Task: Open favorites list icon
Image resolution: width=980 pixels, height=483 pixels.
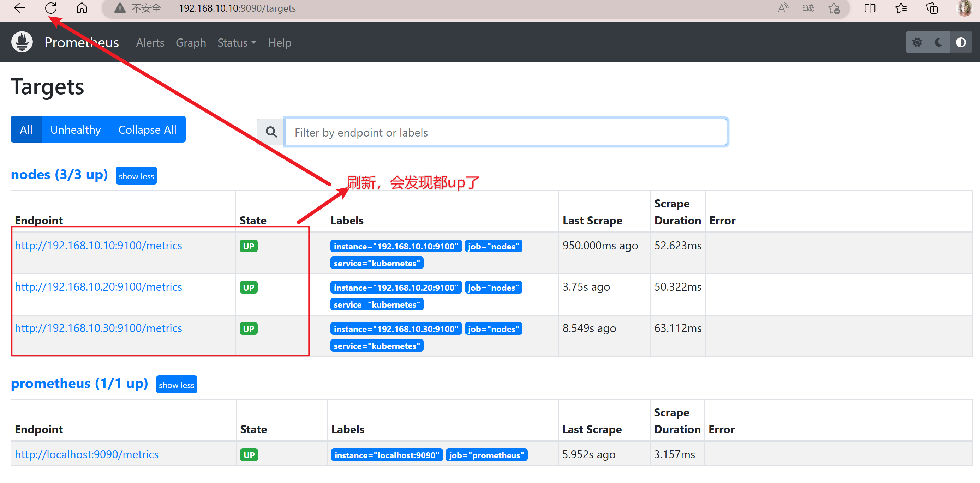Action: click(x=901, y=8)
